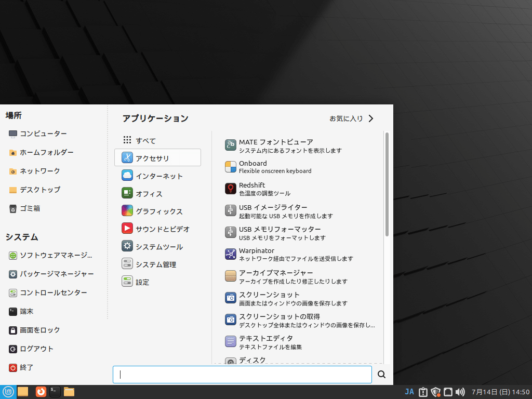This screenshot has height=399, width=532.
Task: Open デスクトップ folder place
Action: click(34, 190)
